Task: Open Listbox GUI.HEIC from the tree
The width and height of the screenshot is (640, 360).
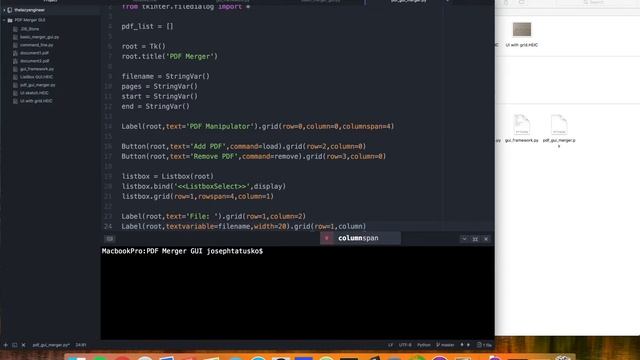Action: [36, 77]
